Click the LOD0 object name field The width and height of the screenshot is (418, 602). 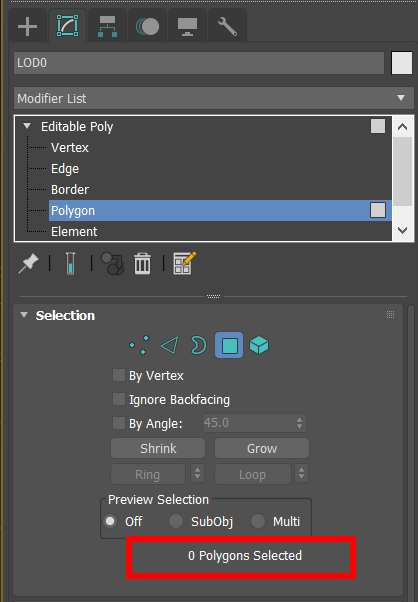(x=199, y=63)
